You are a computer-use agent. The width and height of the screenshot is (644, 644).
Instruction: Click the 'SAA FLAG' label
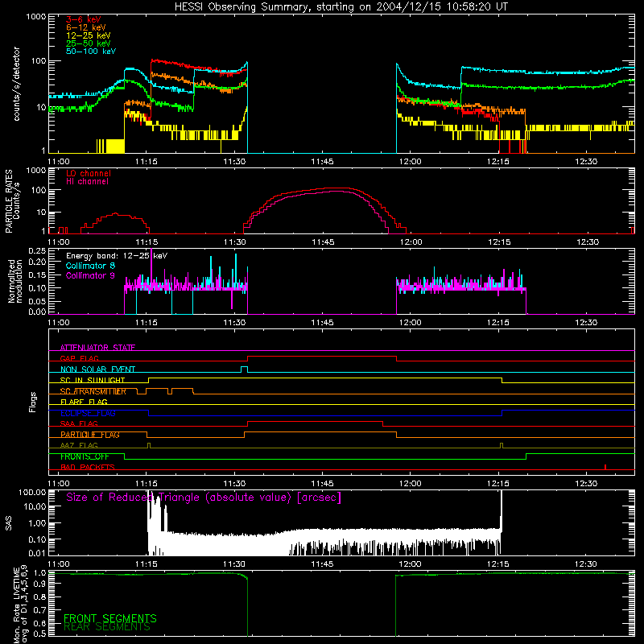(79, 423)
